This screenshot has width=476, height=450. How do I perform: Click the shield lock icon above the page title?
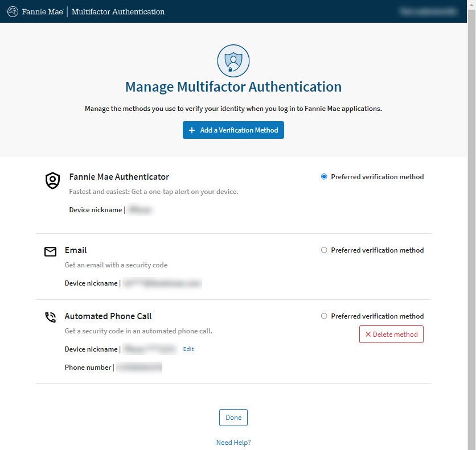[x=233, y=60]
